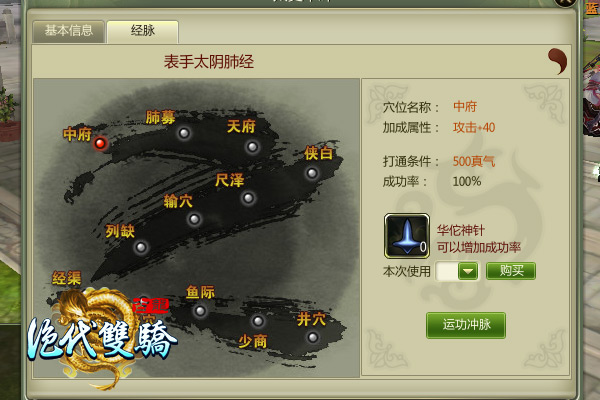600x400 pixels.
Task: Select the 尺泽 acupoint node
Action: coord(248,198)
